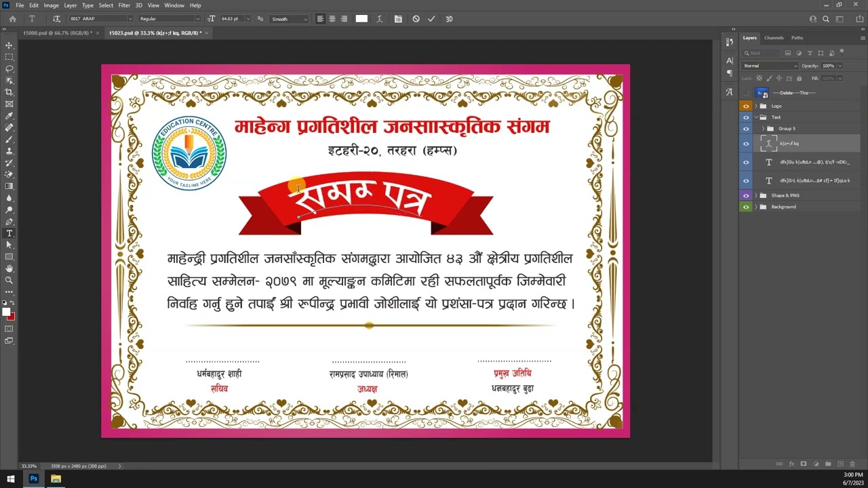
Task: Toggle text orientation icon in options bar
Action: [56, 19]
